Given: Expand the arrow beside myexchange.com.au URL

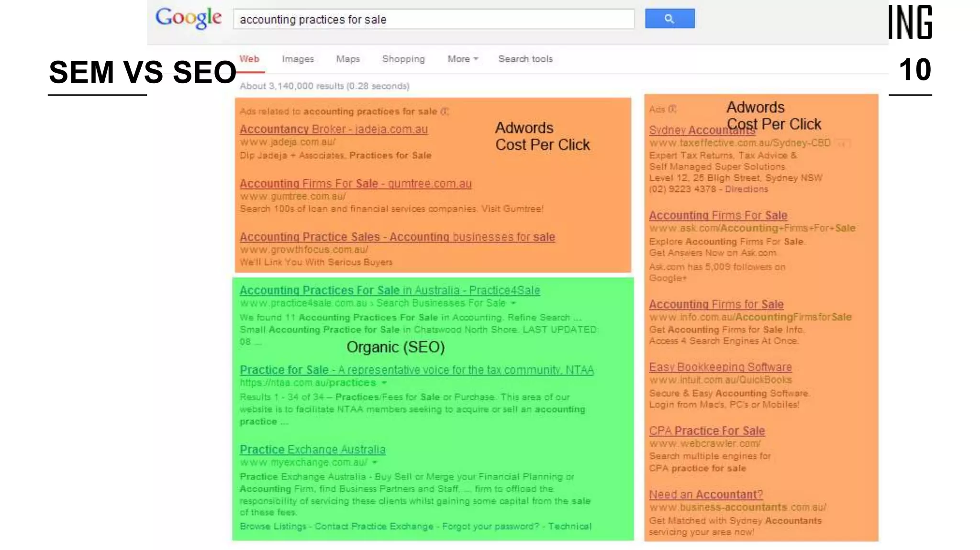Looking at the screenshot, I should [x=375, y=462].
